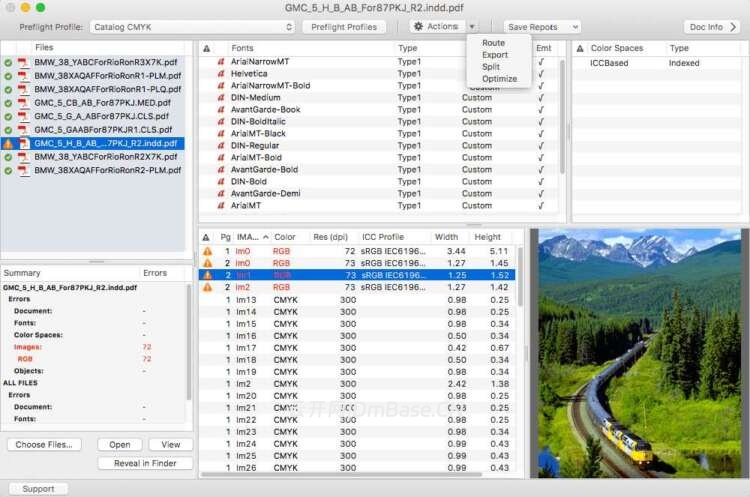Open Save Reports dropdown
Viewport: 750px width, 497px height.
542,27
